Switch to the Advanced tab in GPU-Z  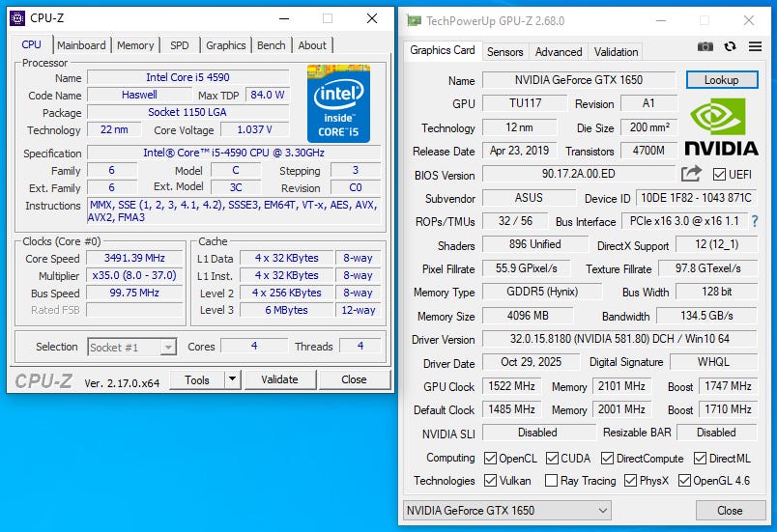[x=559, y=52]
